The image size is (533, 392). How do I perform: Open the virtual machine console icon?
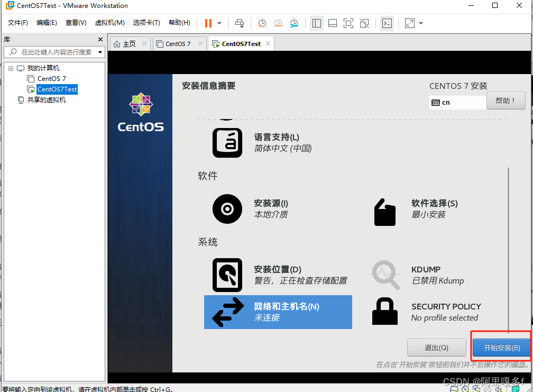tap(387, 23)
